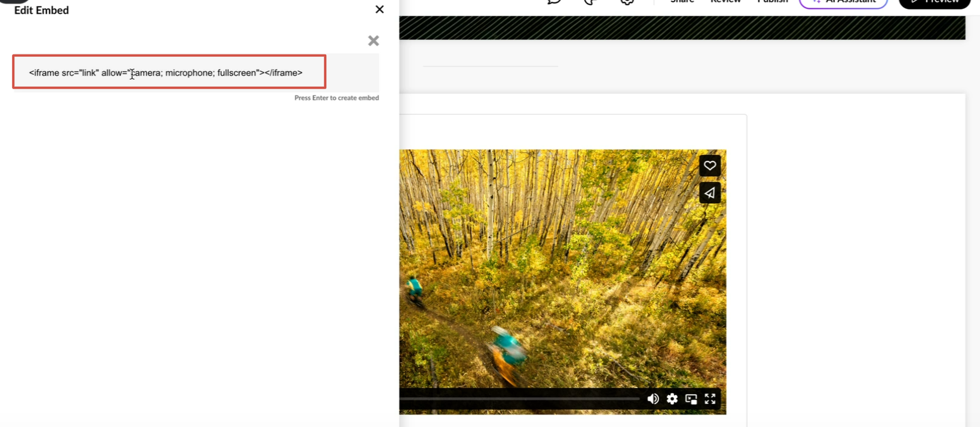Like the video with heart icon
This screenshot has width=980, height=427.
click(x=709, y=166)
